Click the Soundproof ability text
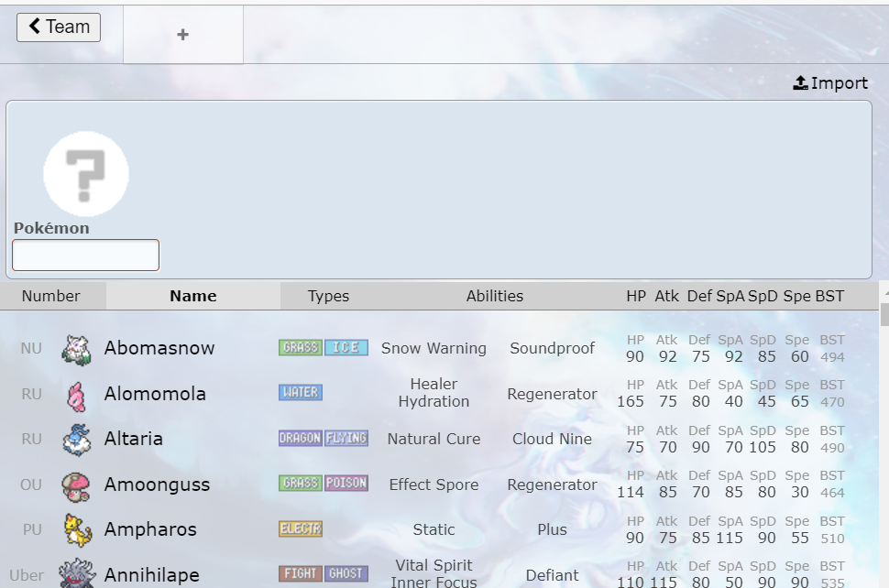Viewport: 889px width, 588px height. (553, 348)
